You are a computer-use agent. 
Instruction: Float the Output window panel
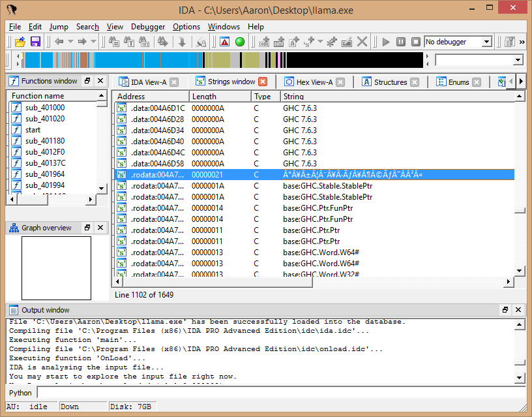[505, 310]
